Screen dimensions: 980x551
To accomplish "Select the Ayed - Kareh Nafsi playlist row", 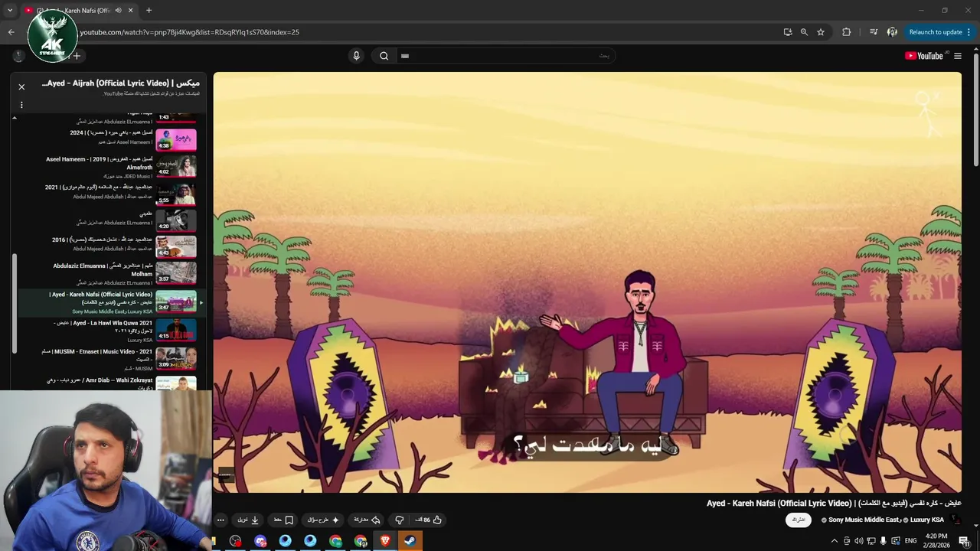I will (x=111, y=302).
